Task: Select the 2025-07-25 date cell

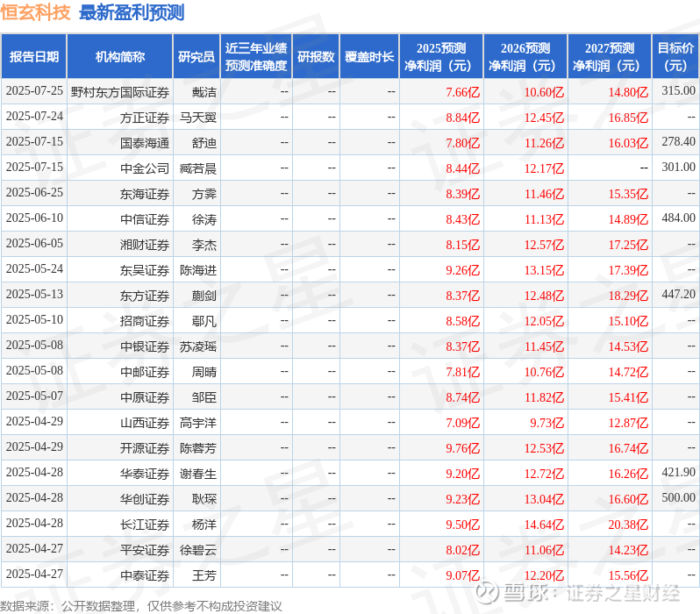Action: click(34, 91)
